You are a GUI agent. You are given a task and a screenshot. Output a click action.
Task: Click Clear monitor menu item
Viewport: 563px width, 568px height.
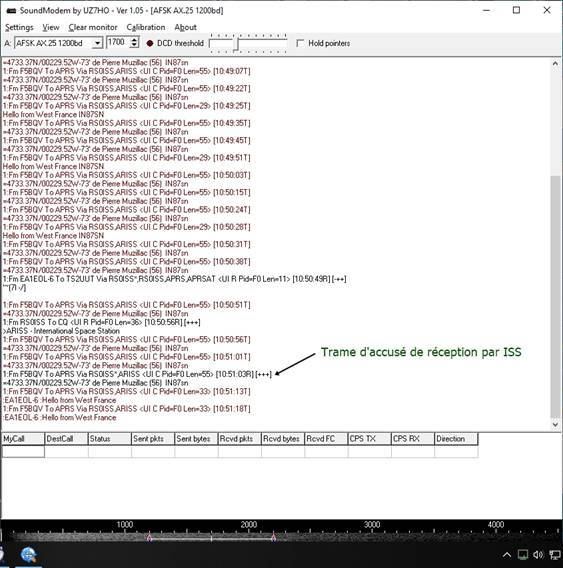pos(93,28)
